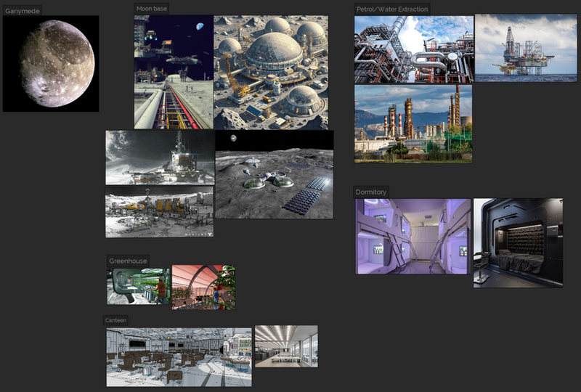Viewport: 581px width, 392px height.
Task: Click the Greenhouse text label
Action: pos(128,261)
